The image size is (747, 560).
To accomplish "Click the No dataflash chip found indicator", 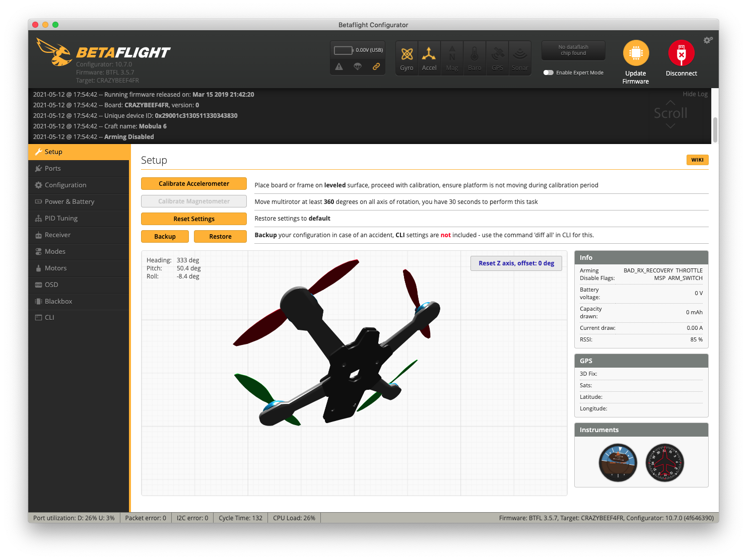I will (x=574, y=50).
